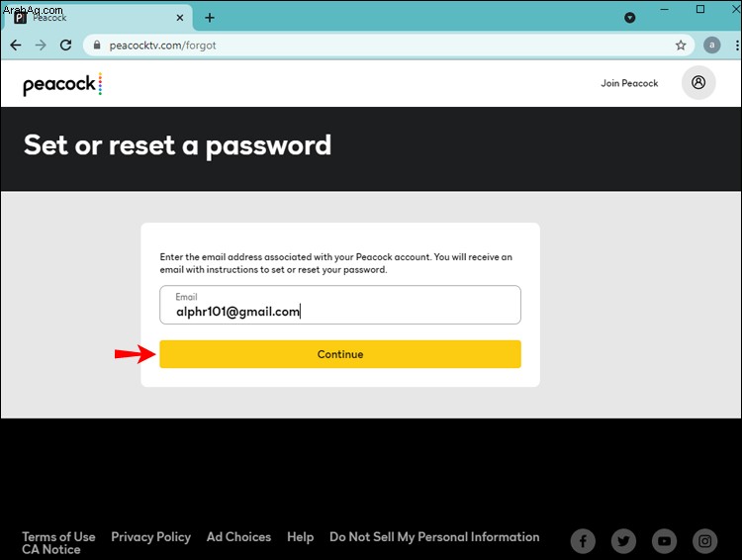Bookmark this page with star icon
Image resolution: width=742 pixels, height=560 pixels.
[x=681, y=46]
